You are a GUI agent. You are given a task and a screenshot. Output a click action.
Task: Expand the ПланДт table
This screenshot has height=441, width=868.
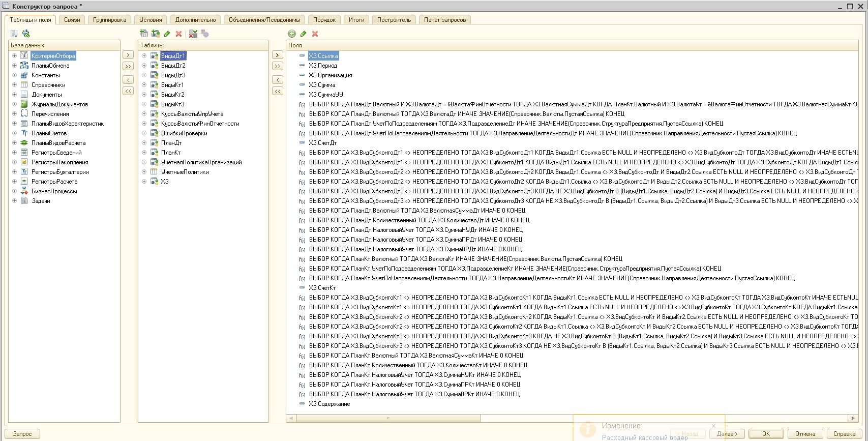tap(144, 142)
